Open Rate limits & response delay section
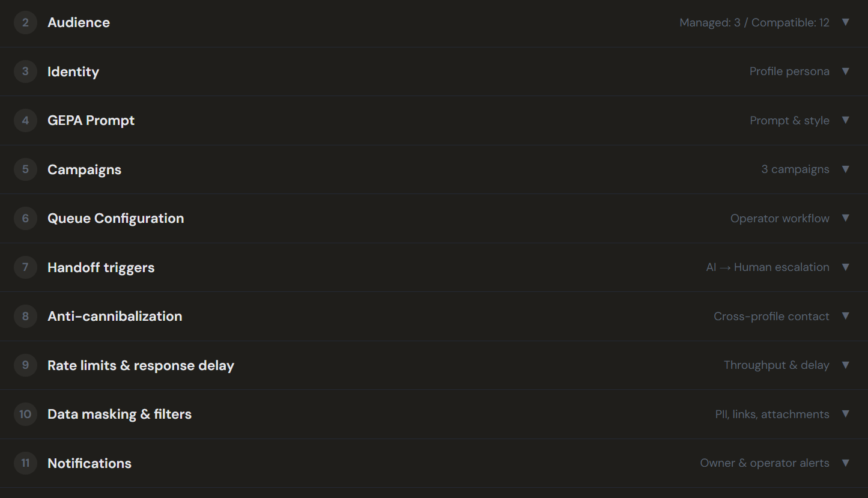This screenshot has width=868, height=498. point(141,365)
